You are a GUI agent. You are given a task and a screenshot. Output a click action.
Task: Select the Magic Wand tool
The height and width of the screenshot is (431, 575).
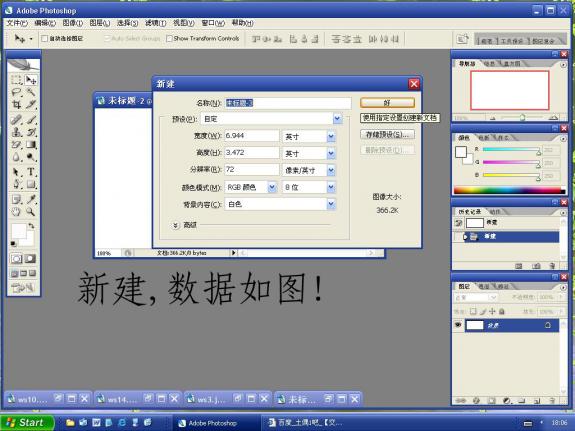point(31,92)
